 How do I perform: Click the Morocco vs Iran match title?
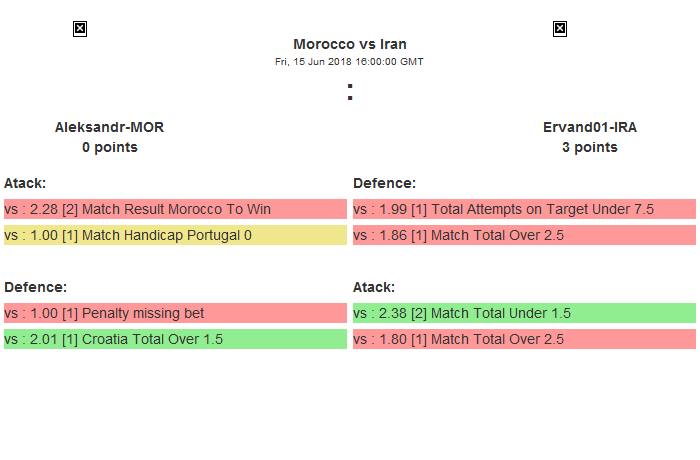click(350, 44)
